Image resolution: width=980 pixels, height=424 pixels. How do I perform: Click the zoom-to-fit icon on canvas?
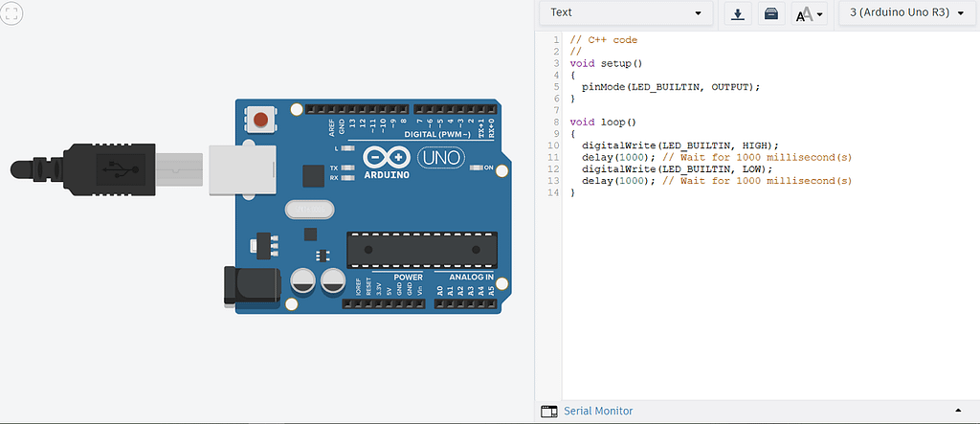[x=12, y=12]
